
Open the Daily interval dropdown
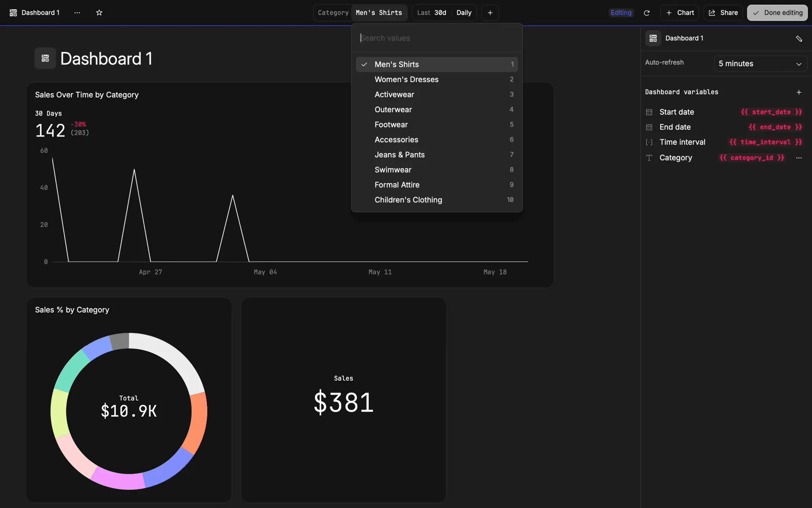464,13
